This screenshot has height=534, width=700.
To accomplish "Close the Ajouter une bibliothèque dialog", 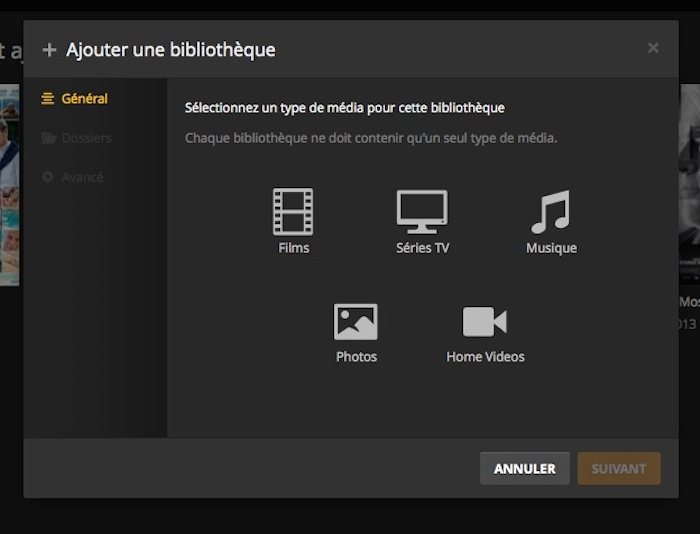I will 653,48.
